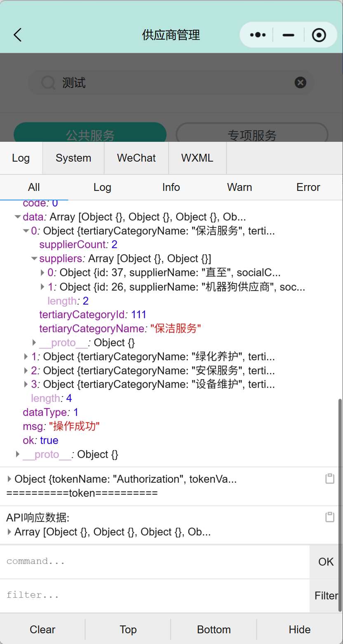Viewport: 343px width, 644px height.
Task: Open the three-dots more menu
Action: pyautogui.click(x=258, y=35)
